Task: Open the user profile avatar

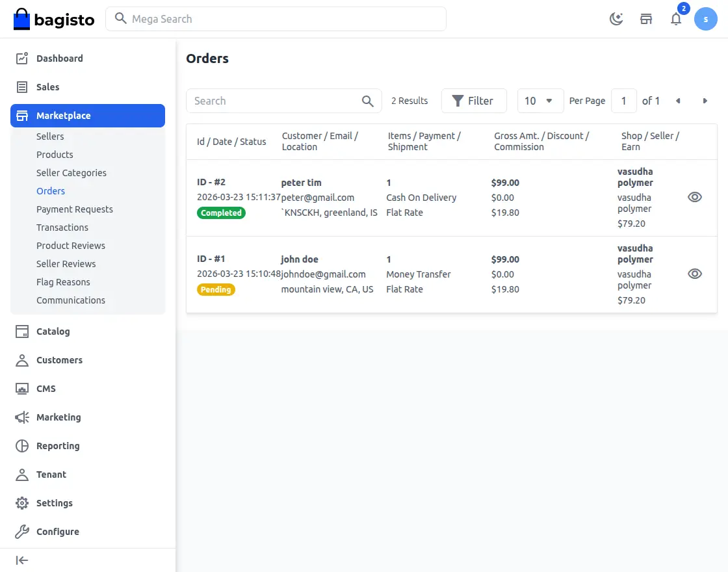Action: pos(705,19)
